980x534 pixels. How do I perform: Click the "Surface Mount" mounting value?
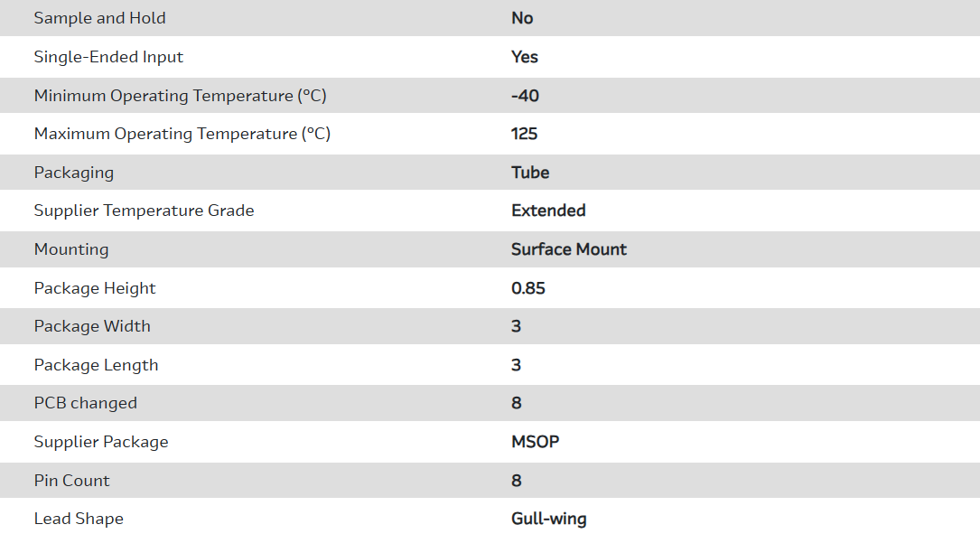click(x=568, y=249)
